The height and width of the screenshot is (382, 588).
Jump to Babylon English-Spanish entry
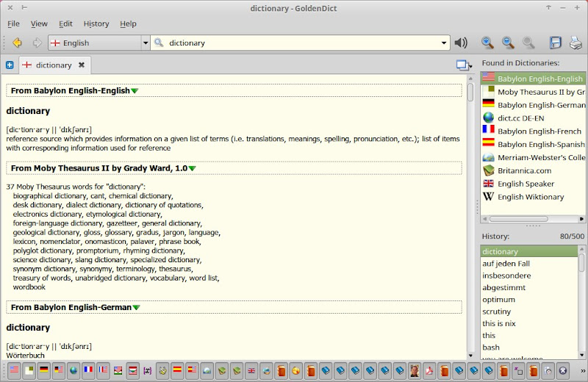[533, 144]
